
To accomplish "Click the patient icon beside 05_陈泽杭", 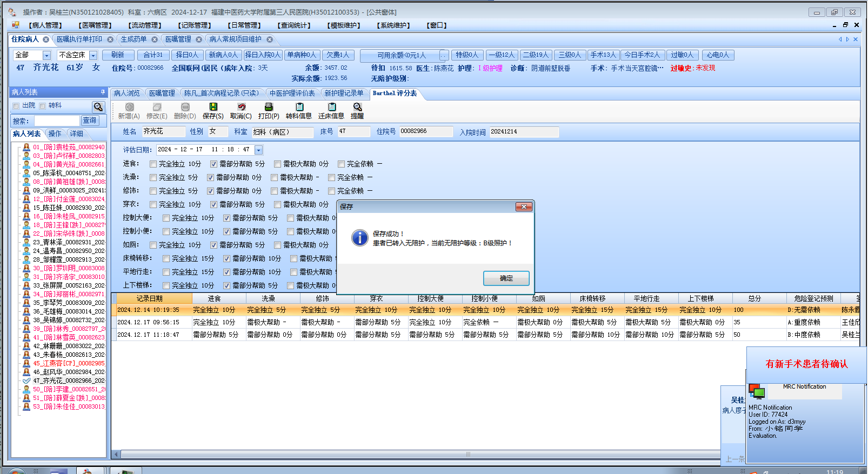I will pyautogui.click(x=26, y=173).
